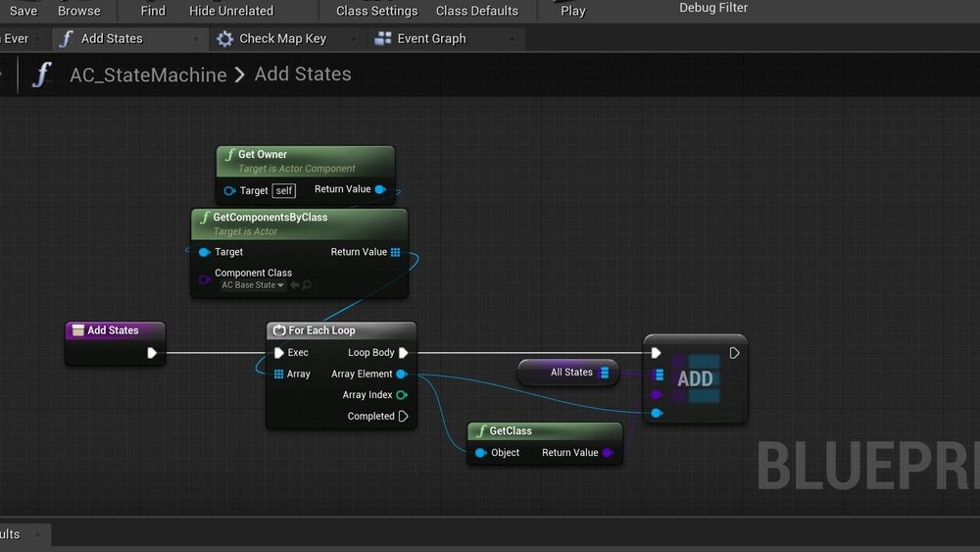Toggle Hide Unrelated nodes

click(231, 11)
